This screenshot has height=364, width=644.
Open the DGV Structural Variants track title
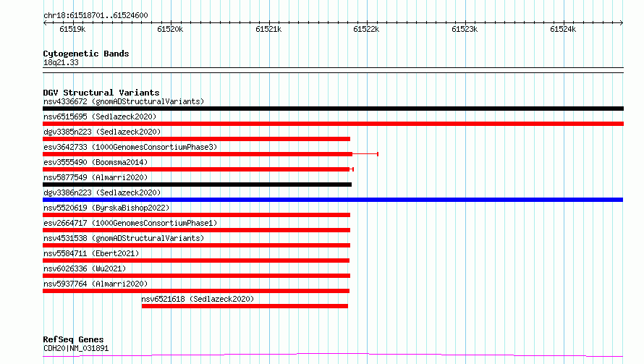[x=101, y=93]
